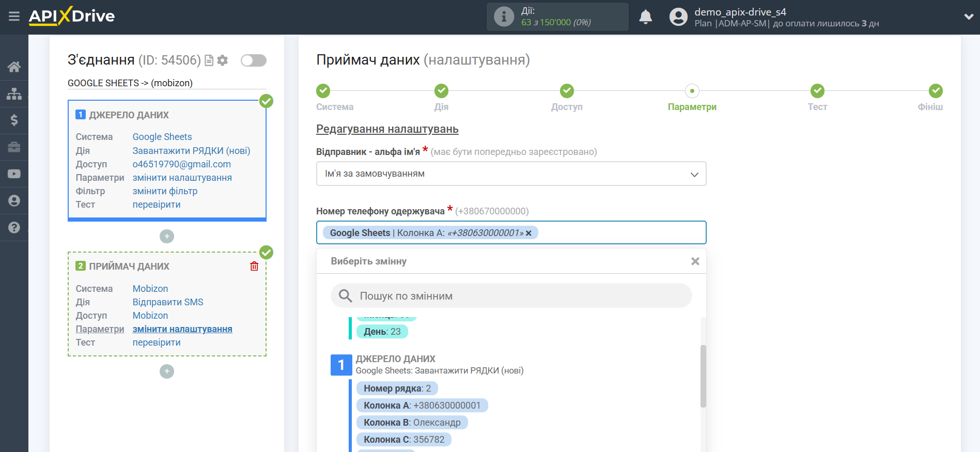Click the ApiX-Drive logo

click(x=72, y=16)
